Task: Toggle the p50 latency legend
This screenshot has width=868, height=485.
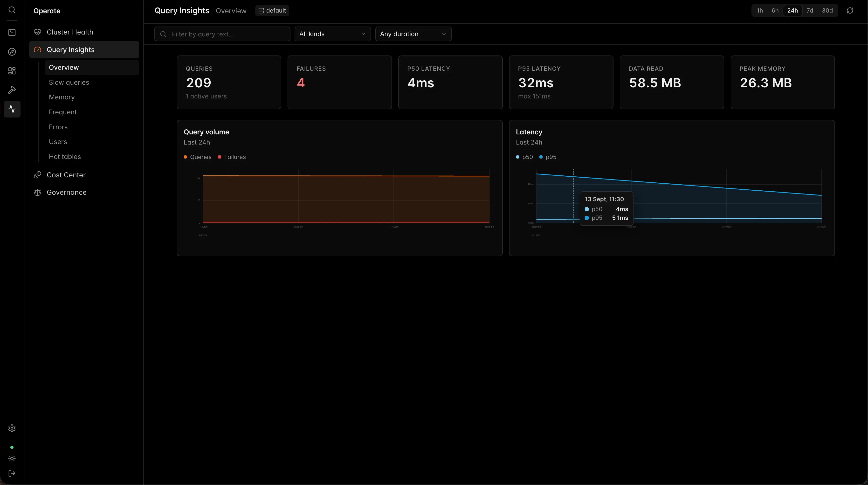Action: 524,157
